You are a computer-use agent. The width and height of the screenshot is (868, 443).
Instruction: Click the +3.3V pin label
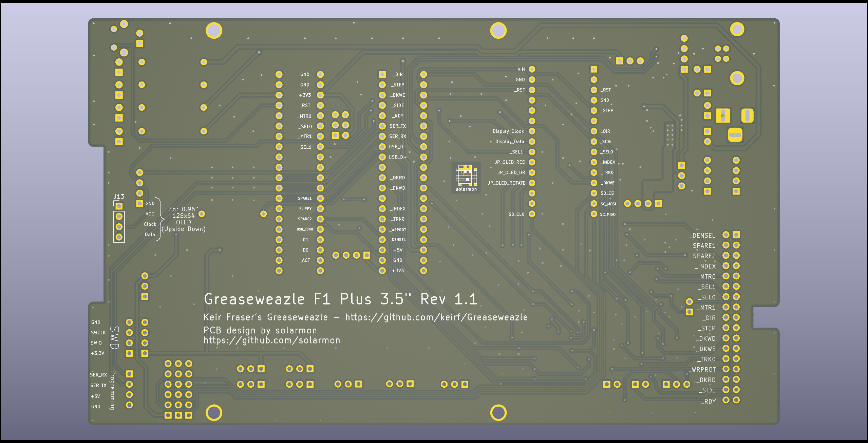point(97,353)
